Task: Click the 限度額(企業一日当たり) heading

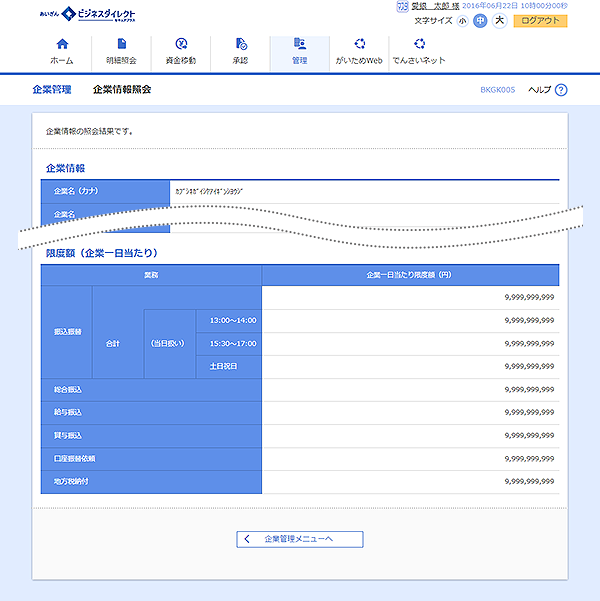Action: click(102, 253)
